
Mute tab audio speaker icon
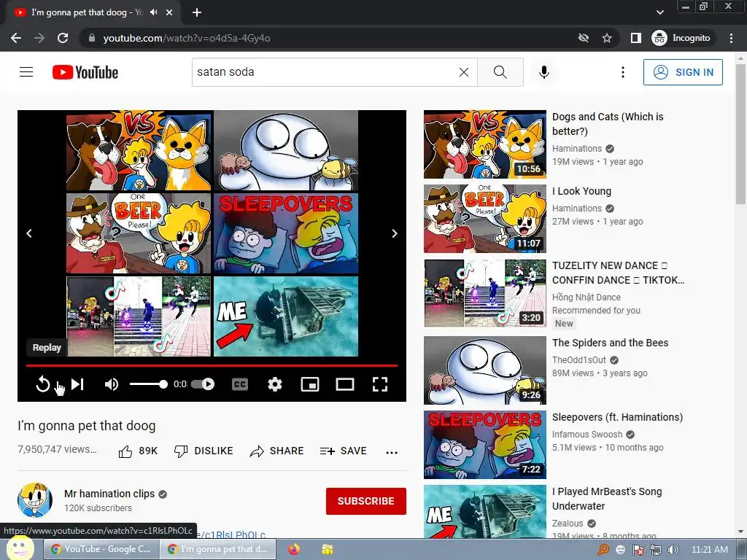click(x=153, y=12)
